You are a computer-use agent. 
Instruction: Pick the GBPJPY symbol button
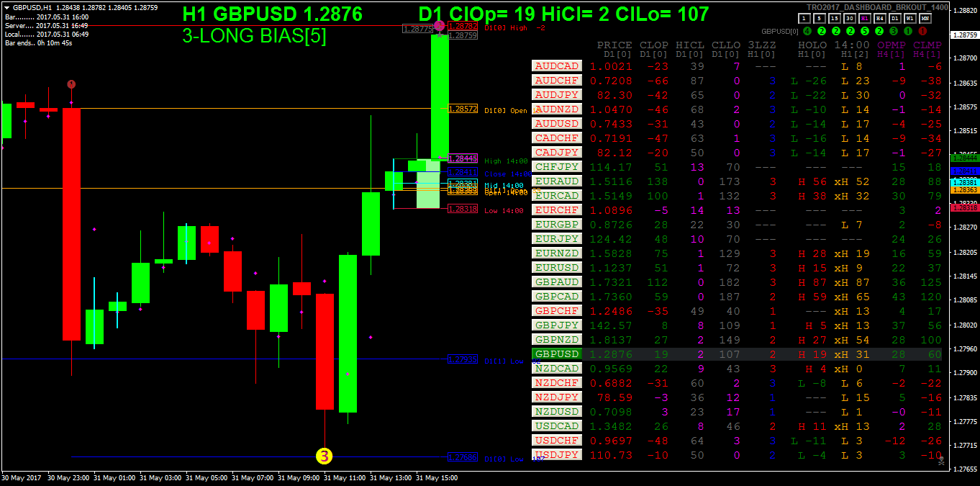coord(557,325)
